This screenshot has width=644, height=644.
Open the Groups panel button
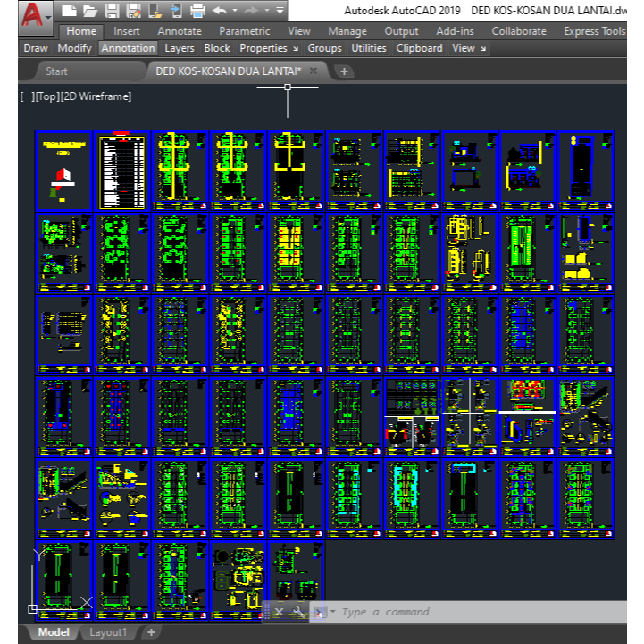[x=324, y=48]
